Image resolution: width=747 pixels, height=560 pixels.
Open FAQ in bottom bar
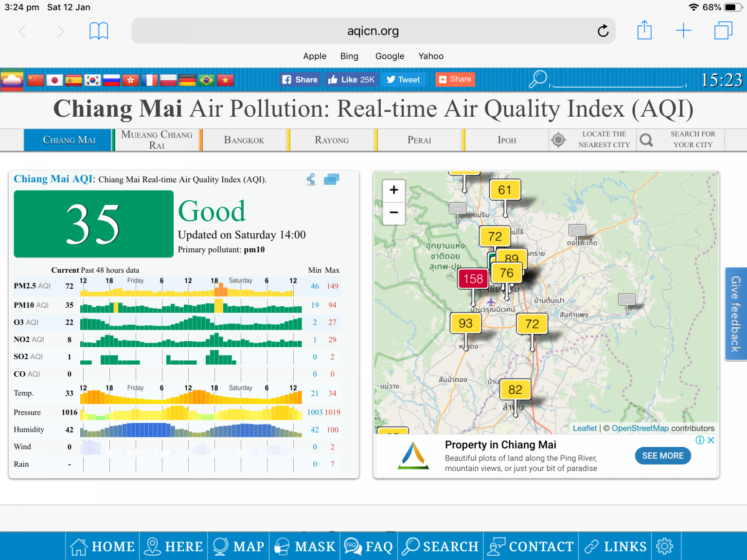pyautogui.click(x=369, y=546)
